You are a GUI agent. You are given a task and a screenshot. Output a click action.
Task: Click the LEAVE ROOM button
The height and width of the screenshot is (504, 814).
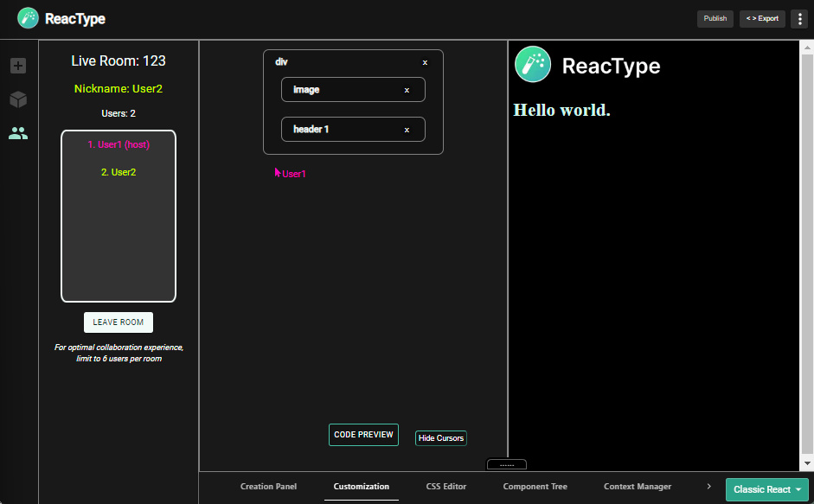tap(118, 322)
